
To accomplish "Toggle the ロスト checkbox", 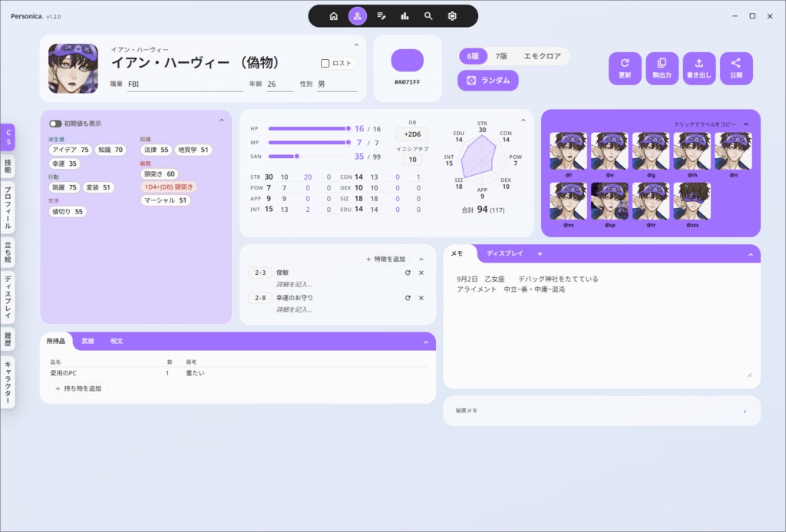I will click(x=325, y=63).
